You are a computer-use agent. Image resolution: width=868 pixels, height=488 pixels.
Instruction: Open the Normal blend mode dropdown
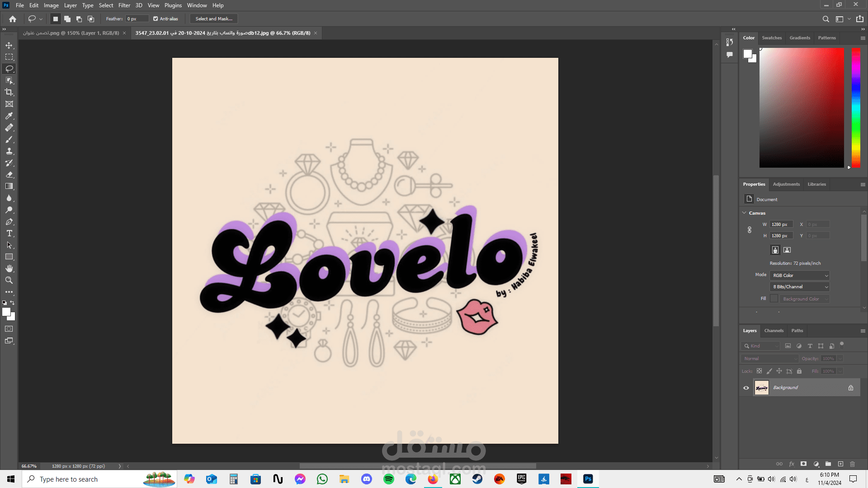point(770,358)
